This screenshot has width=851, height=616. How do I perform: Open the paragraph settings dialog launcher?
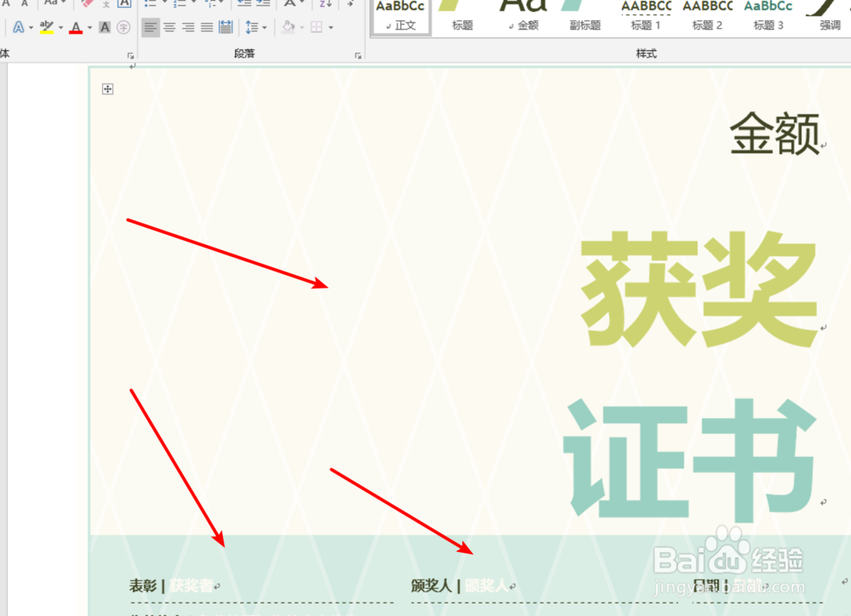(357, 53)
